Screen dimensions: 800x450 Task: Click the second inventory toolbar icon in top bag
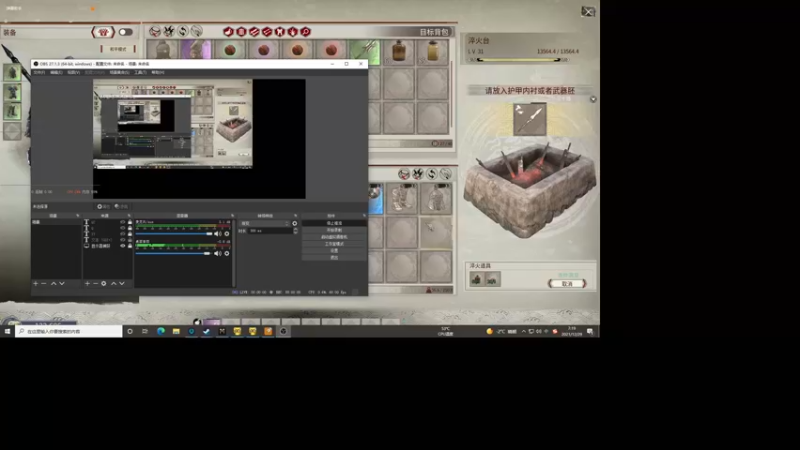click(169, 32)
